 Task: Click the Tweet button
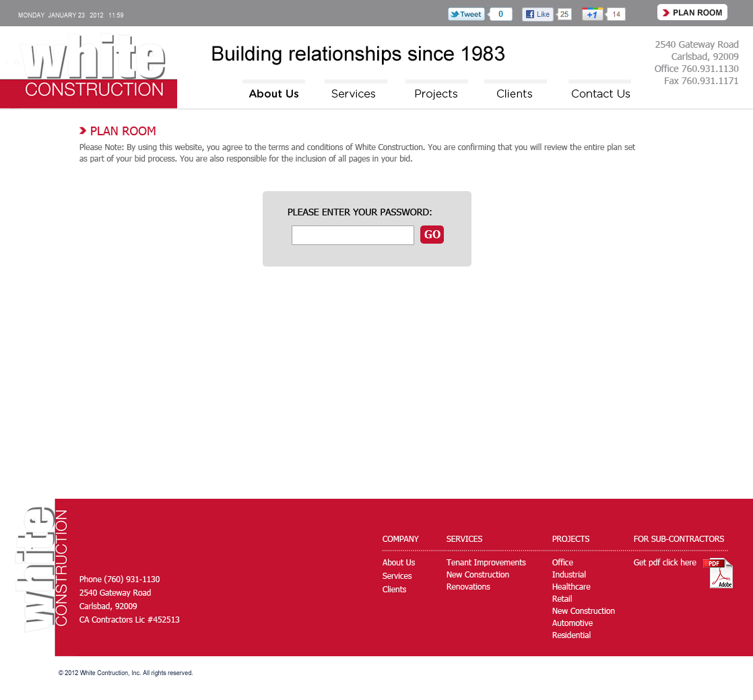coord(466,14)
